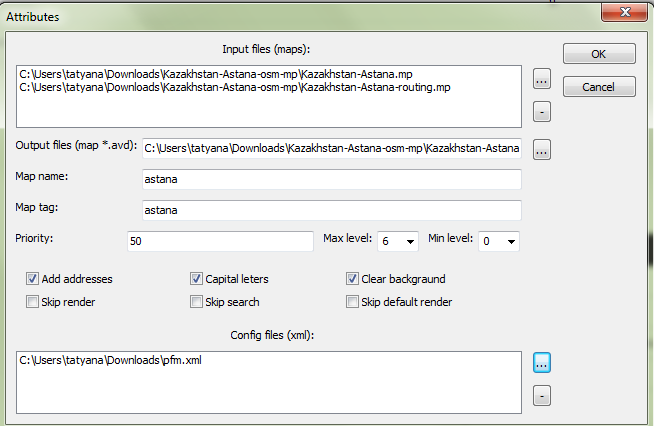Click into the Map name field

click(x=332, y=179)
